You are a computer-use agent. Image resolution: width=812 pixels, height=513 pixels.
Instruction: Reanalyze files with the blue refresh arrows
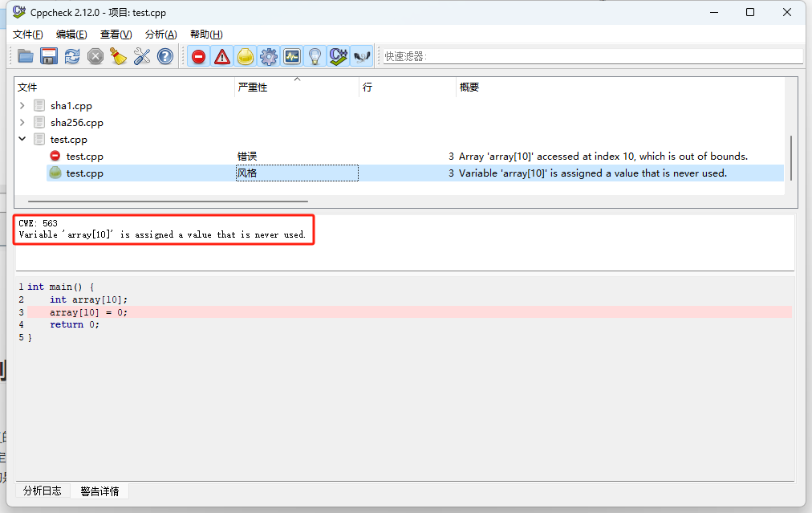pyautogui.click(x=72, y=56)
